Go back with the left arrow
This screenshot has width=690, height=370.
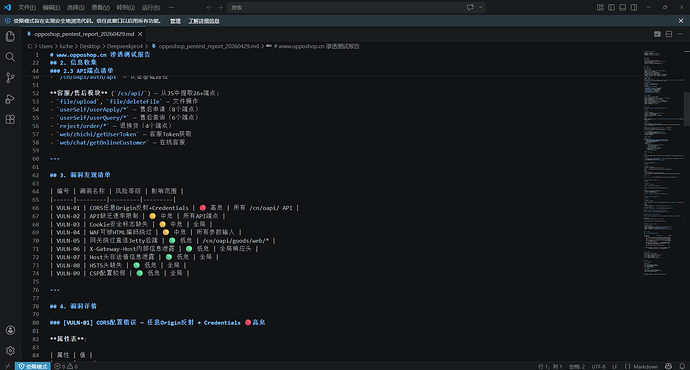209,7
